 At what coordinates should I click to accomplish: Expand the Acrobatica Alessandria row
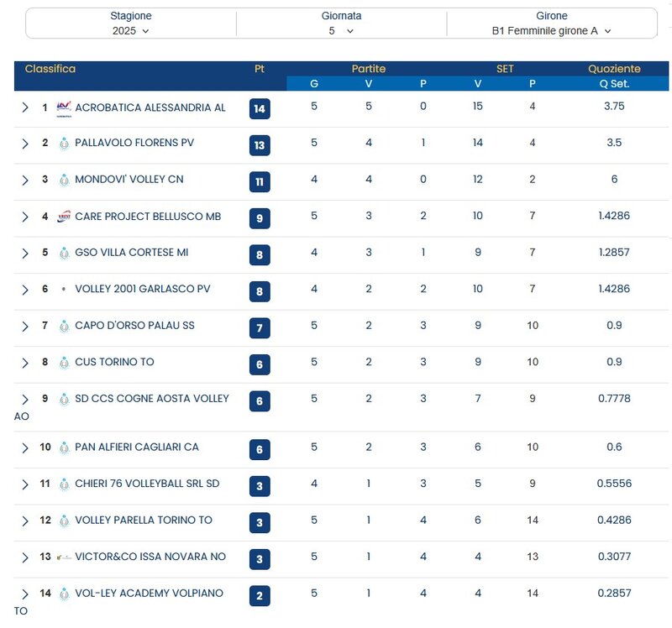25,107
